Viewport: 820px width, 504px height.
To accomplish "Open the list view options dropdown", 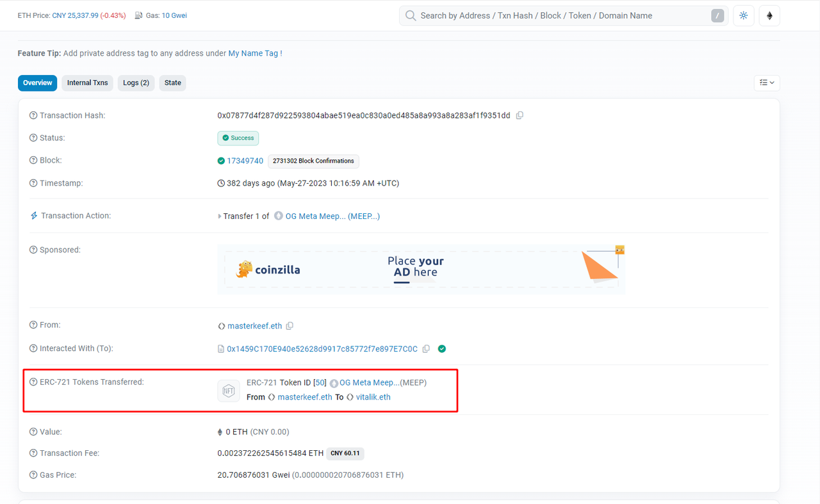I will tap(767, 83).
